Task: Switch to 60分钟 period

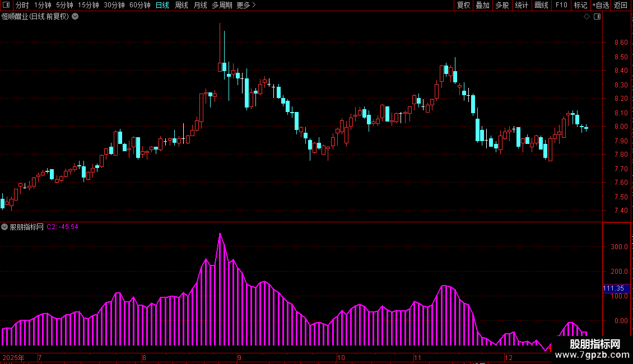Action: click(139, 5)
